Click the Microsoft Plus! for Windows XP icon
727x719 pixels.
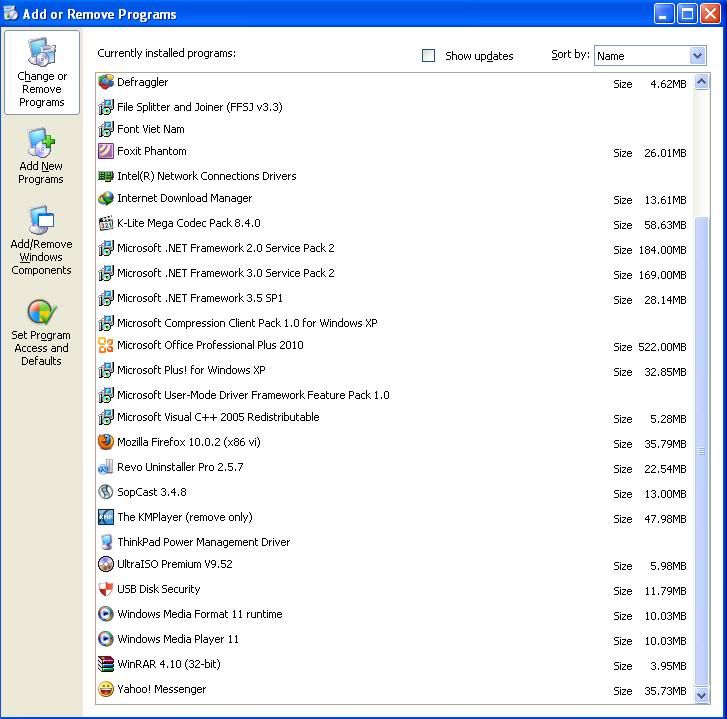point(106,370)
